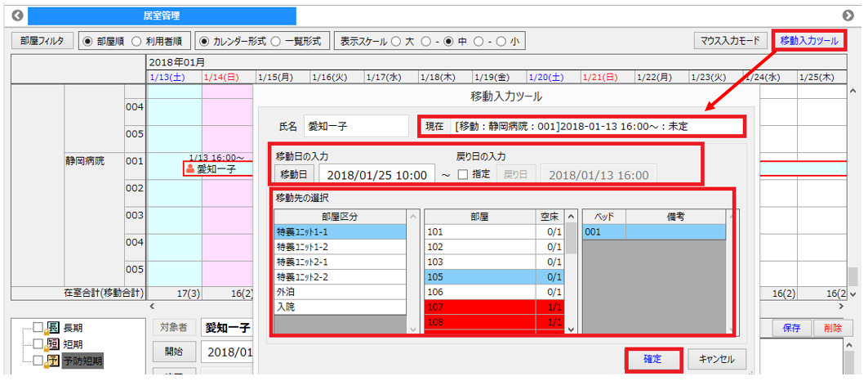Click the right arrow navigation icon
This screenshot has width=868, height=381.
[848, 16]
